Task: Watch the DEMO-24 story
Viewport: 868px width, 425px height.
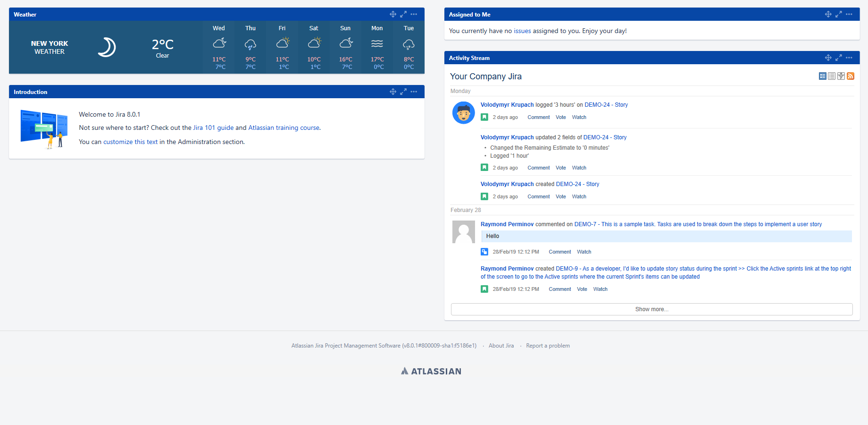Action: pos(579,117)
